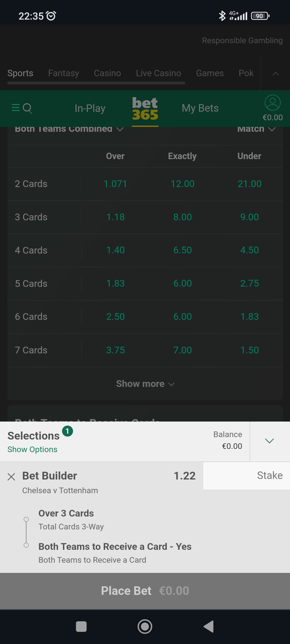The width and height of the screenshot is (290, 644).
Task: Expand the Both Teams Combined dropdown
Action: 69,129
